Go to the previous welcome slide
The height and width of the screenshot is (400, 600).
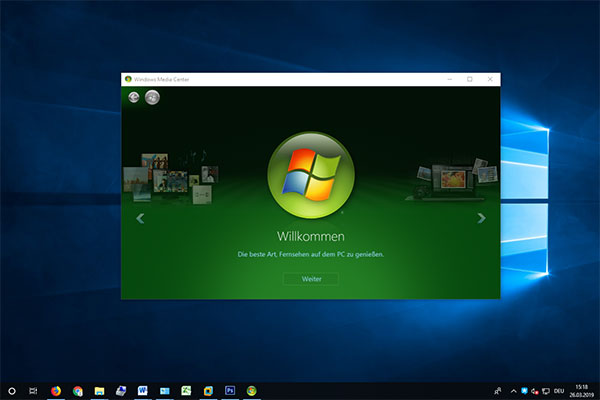pyautogui.click(x=140, y=219)
